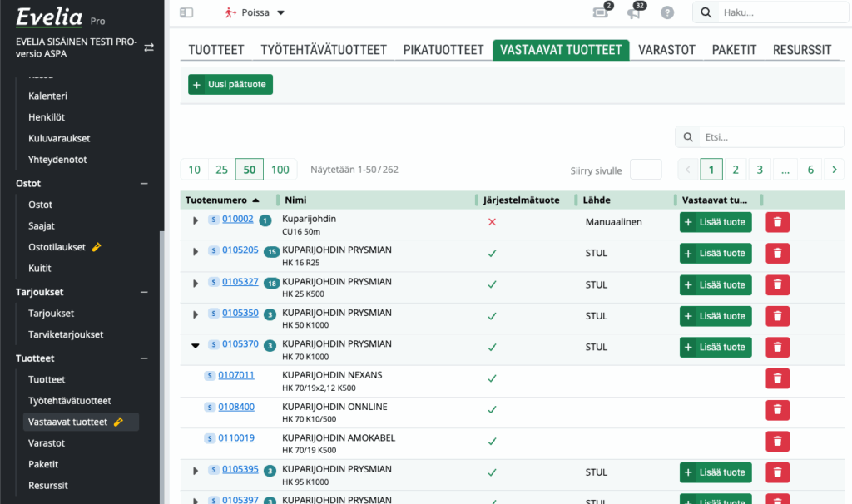Screen dimensions: 852x504
Task: Collapse the Ostot sidebar section
Action: coord(144,184)
